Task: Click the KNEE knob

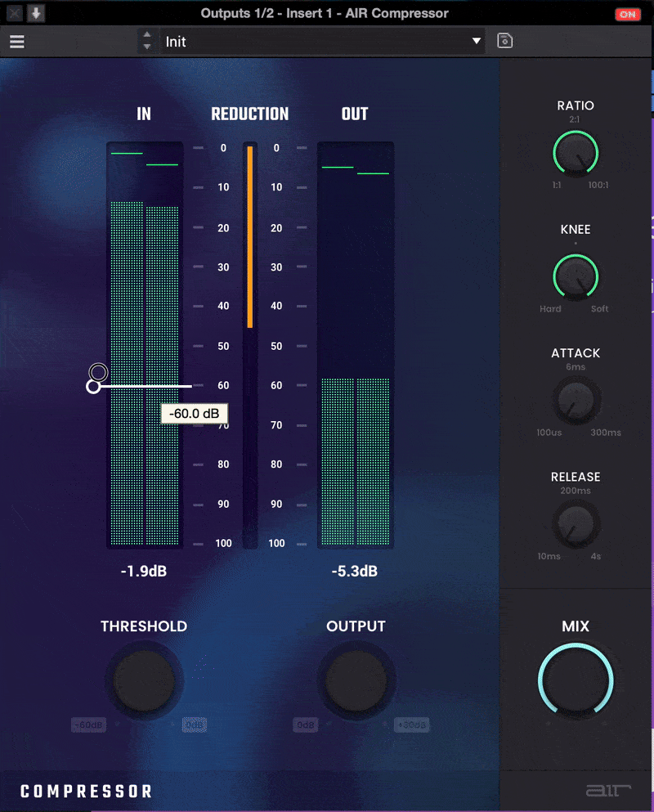Action: 576,277
